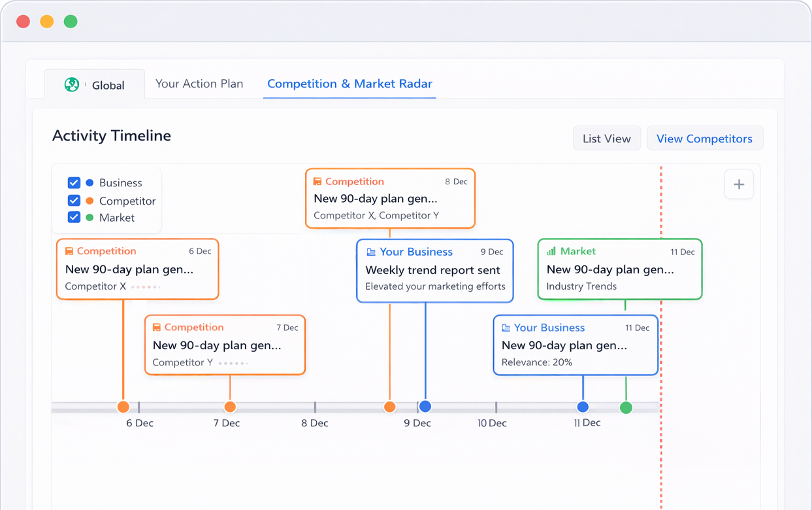Open the Weekly trend report sent card

(435, 271)
